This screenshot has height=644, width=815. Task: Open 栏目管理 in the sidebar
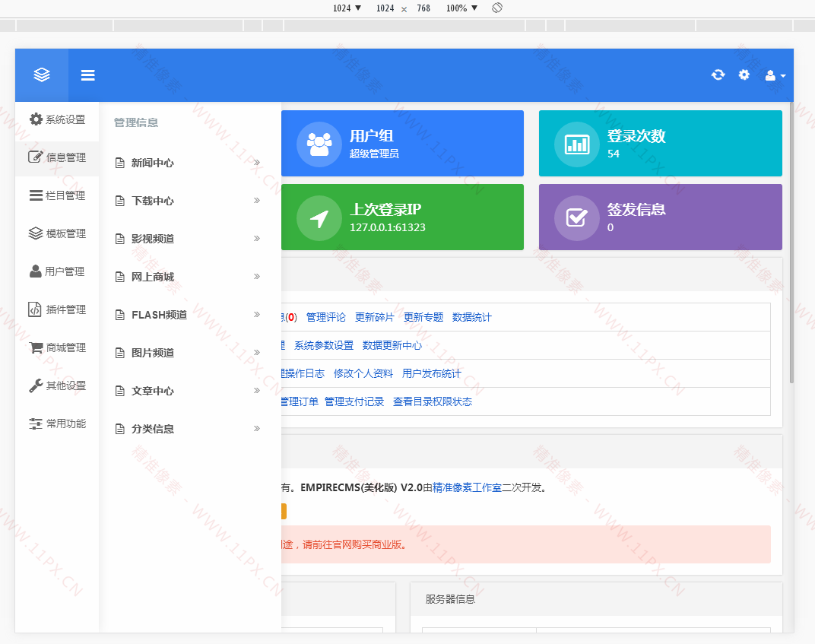(x=57, y=195)
